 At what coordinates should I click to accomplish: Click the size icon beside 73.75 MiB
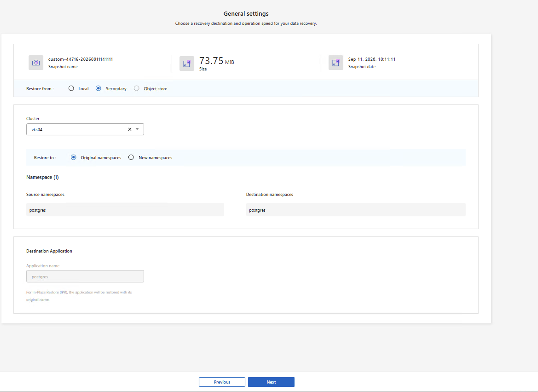point(187,63)
